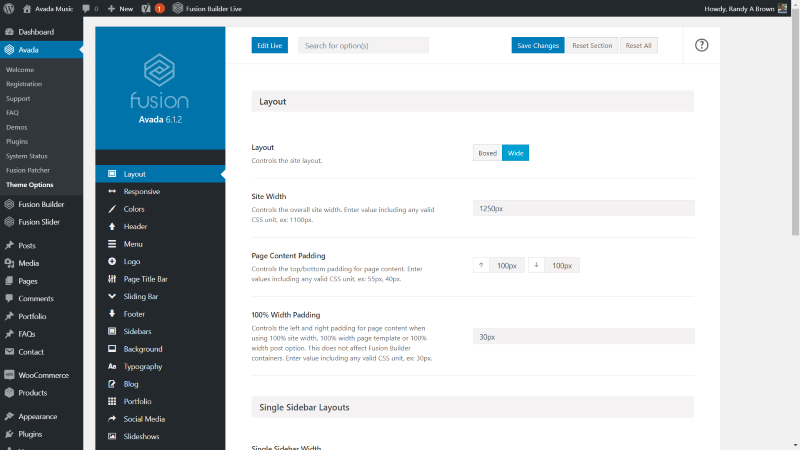Screen dimensions: 800x450
Task: Click Save Changes button
Action: [538, 45]
